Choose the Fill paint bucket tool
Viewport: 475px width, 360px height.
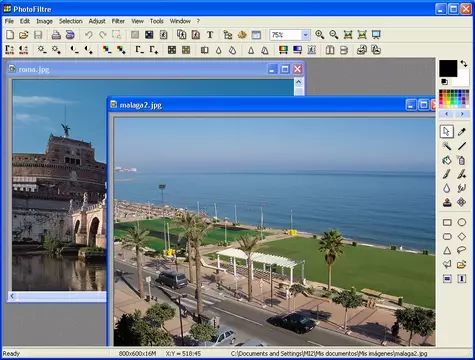(447, 160)
